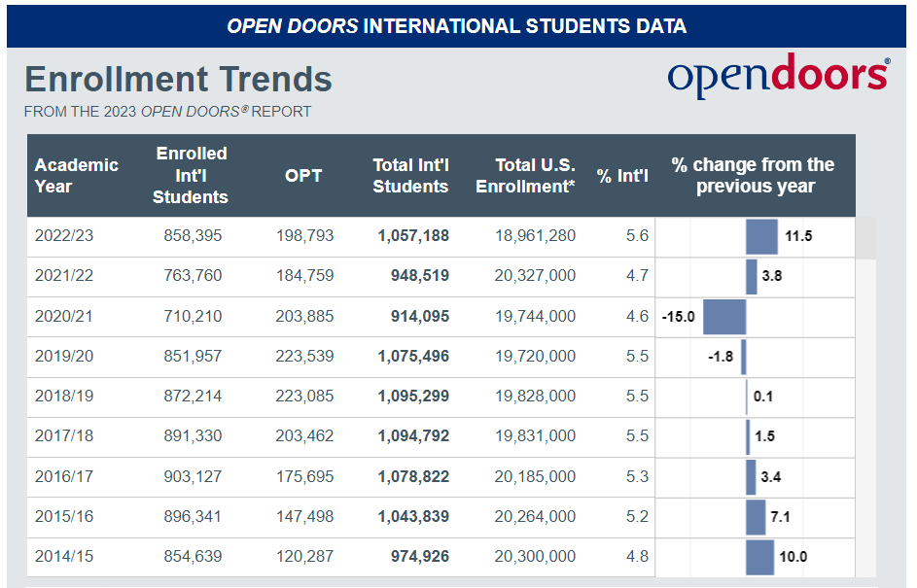Click the 11.5 percent change bar
The height and width of the screenshot is (588, 917).
point(761,236)
